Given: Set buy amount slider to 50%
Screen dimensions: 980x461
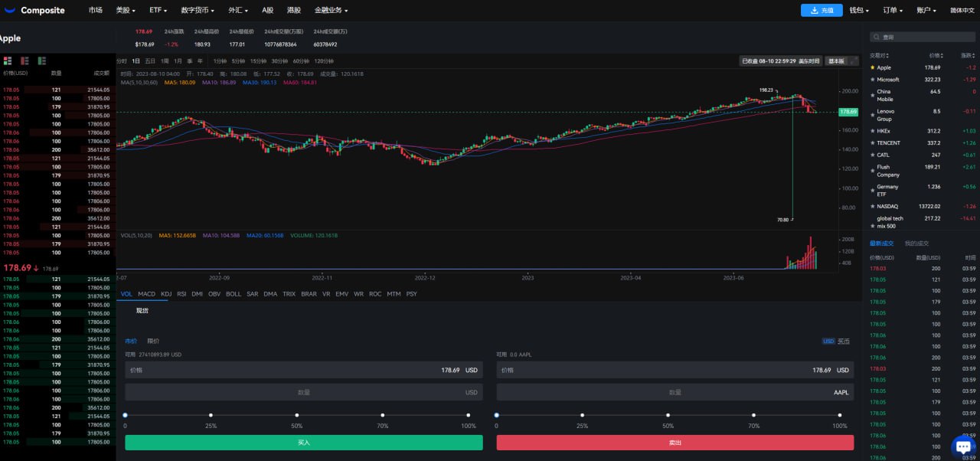Looking at the screenshot, I should click(297, 415).
